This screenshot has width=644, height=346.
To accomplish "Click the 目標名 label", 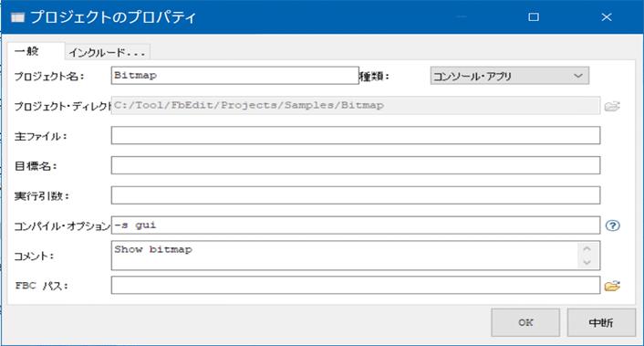I will [x=36, y=166].
